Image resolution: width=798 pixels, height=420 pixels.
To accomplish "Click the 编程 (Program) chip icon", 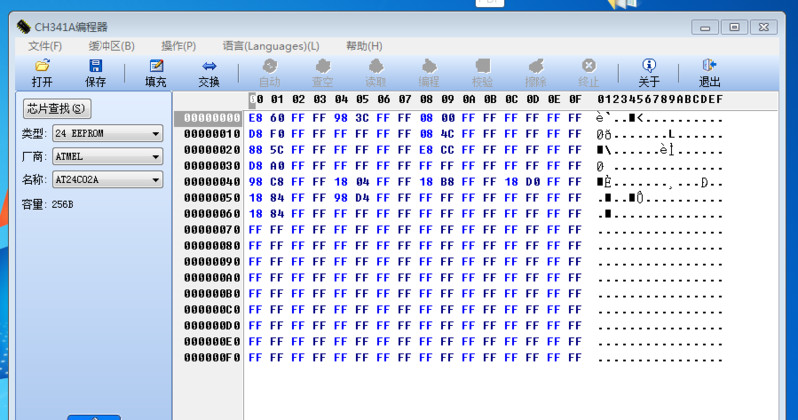I will [x=429, y=66].
